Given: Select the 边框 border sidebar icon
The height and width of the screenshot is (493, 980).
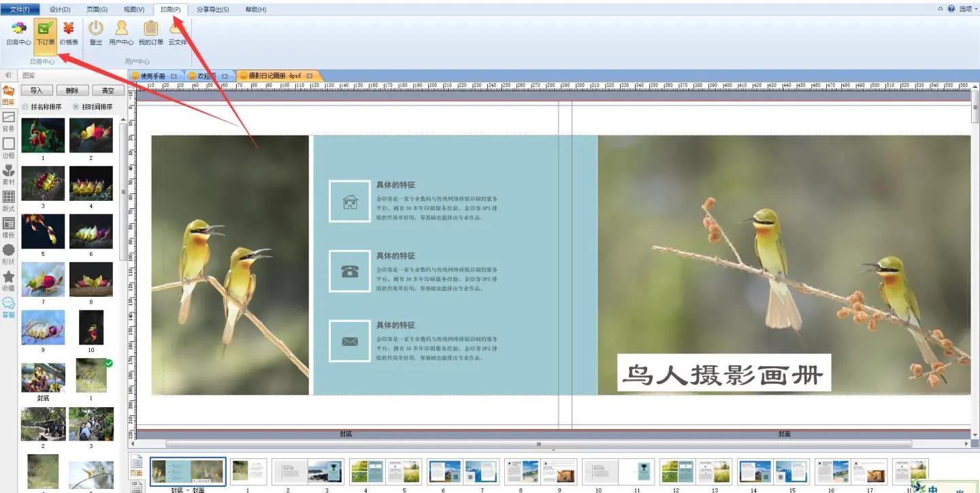Looking at the screenshot, I should click(9, 148).
